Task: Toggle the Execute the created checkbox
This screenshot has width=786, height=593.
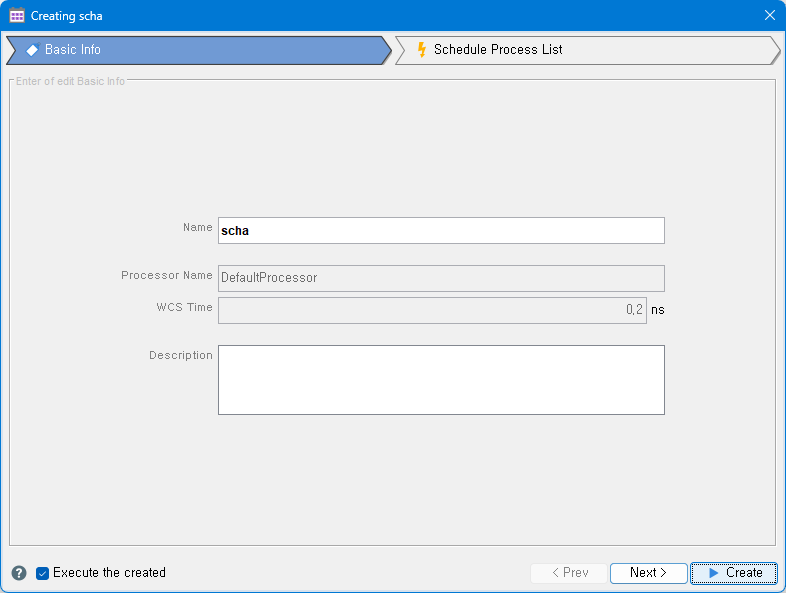Action: tap(43, 573)
